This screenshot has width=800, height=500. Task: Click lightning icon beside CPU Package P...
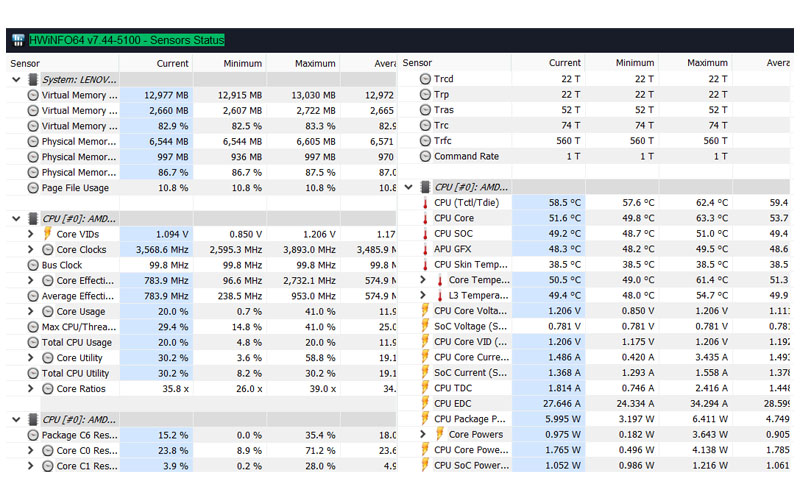pos(425,418)
